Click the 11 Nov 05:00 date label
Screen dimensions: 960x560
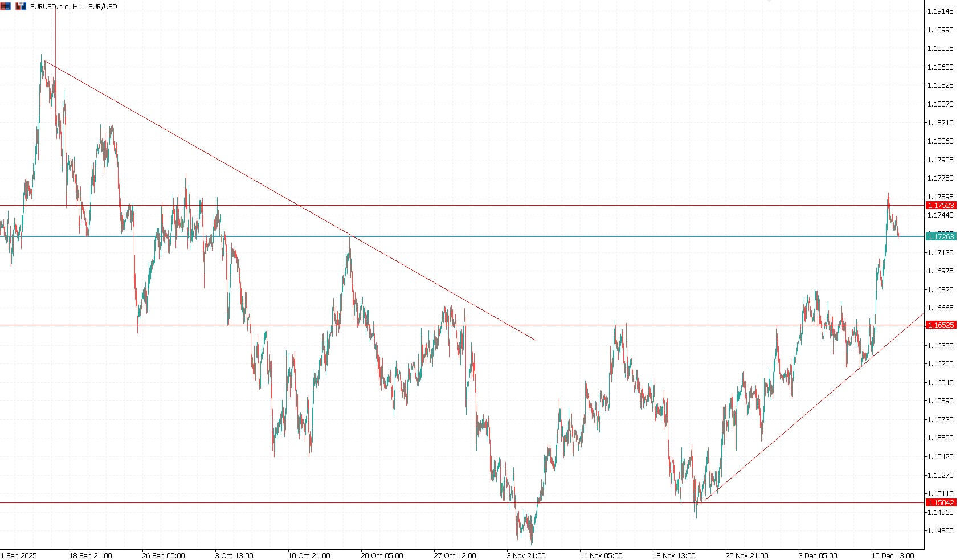click(x=601, y=555)
